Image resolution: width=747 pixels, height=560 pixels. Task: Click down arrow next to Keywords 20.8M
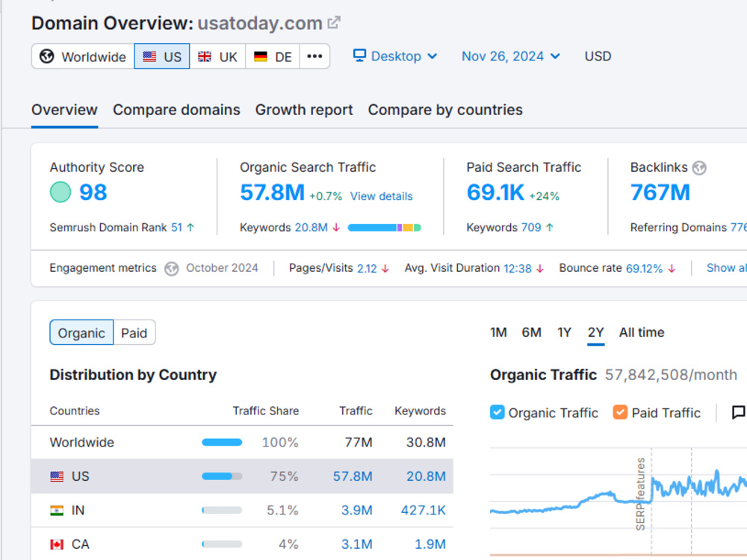(336, 228)
